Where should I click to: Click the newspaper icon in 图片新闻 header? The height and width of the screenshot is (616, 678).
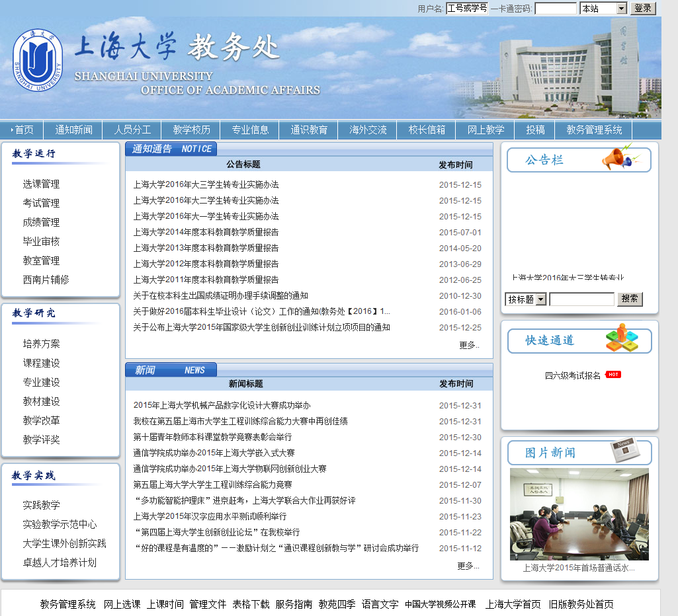point(625,450)
